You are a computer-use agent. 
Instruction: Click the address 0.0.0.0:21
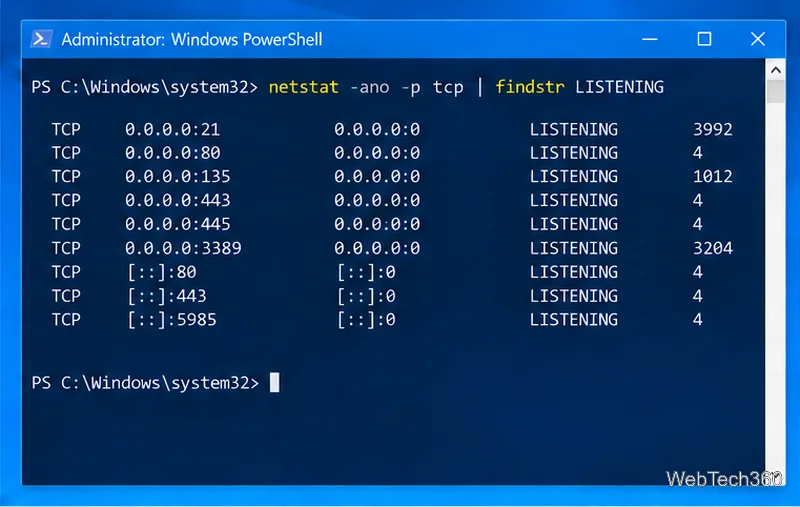click(x=172, y=130)
